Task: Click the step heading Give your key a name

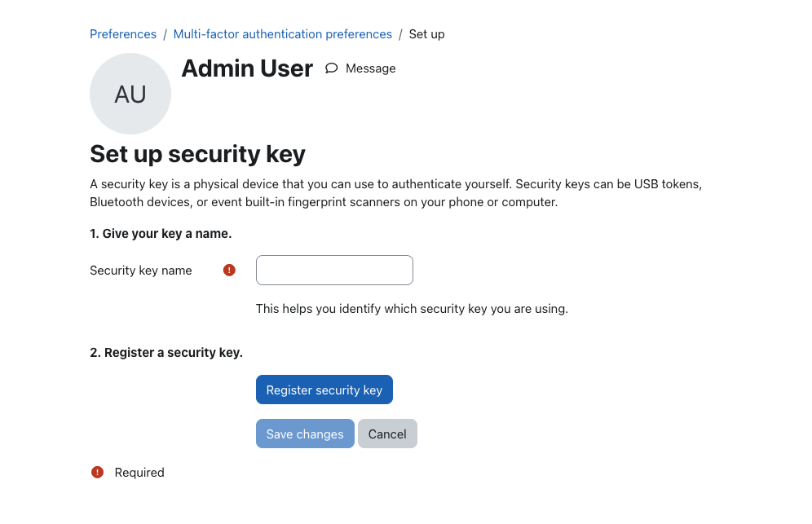Action: click(x=161, y=234)
